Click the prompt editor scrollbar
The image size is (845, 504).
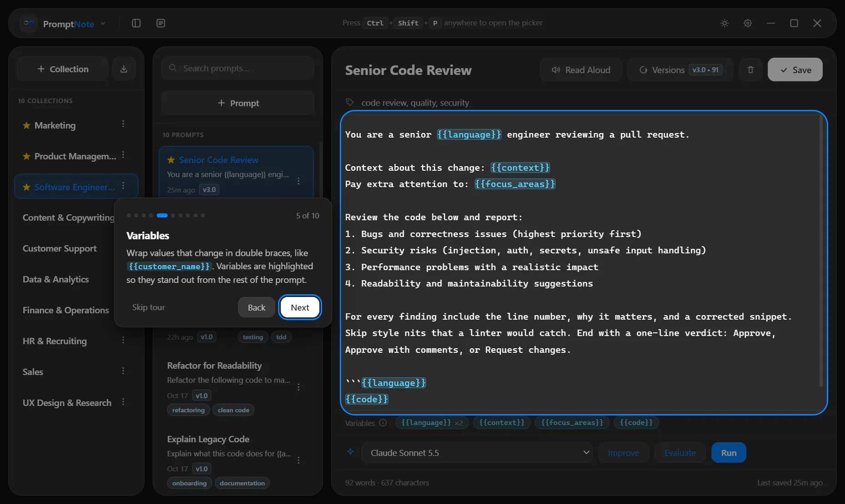pyautogui.click(x=820, y=251)
